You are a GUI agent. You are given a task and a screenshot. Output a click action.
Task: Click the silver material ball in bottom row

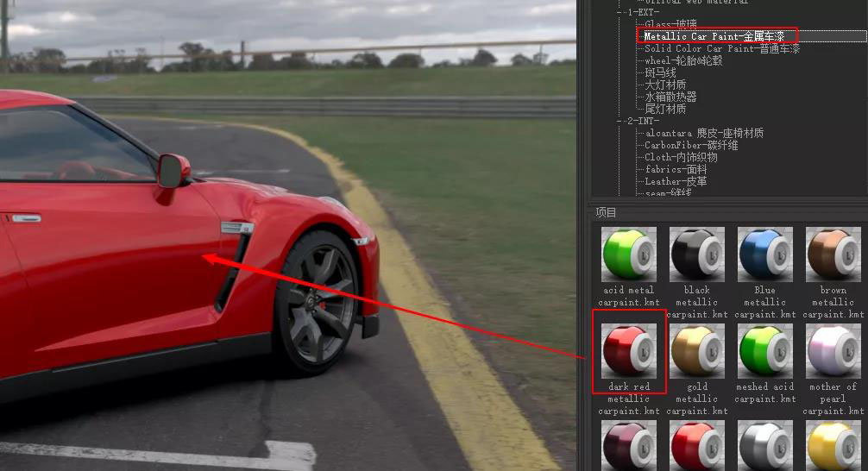pyautogui.click(x=764, y=446)
